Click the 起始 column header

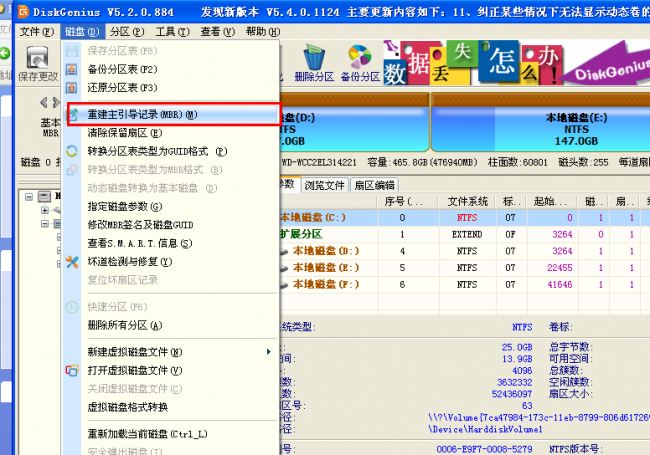[552, 201]
